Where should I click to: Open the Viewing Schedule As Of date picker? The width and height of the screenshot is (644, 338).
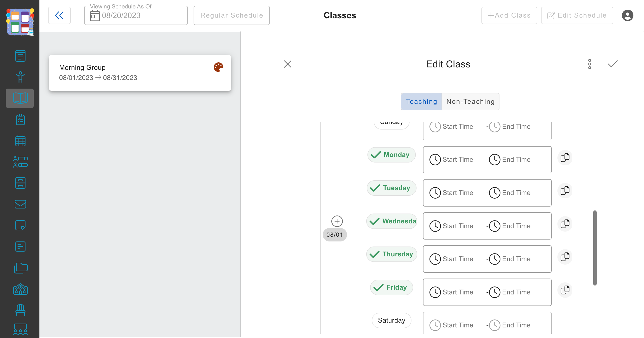[x=136, y=15]
